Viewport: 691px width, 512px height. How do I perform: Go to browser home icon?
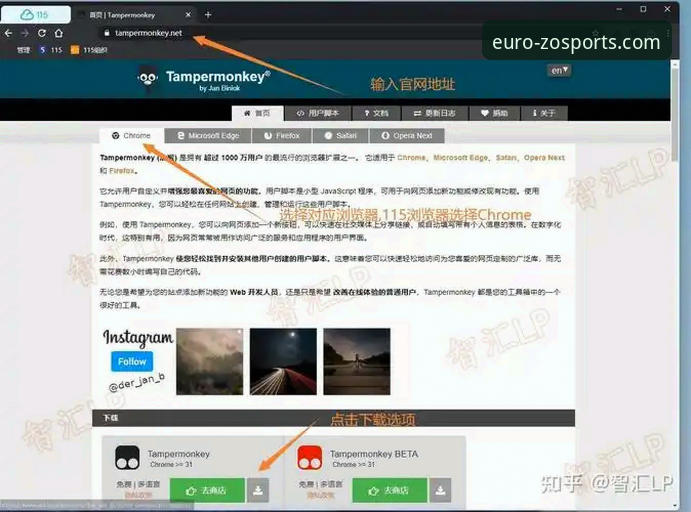pos(59,33)
